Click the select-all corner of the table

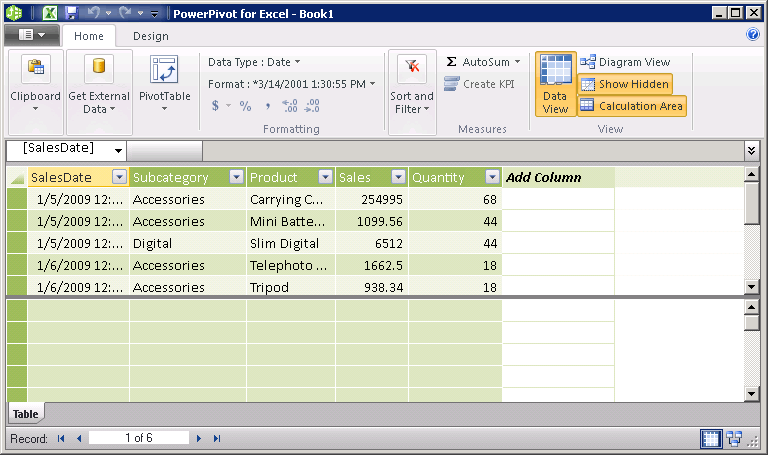click(17, 177)
